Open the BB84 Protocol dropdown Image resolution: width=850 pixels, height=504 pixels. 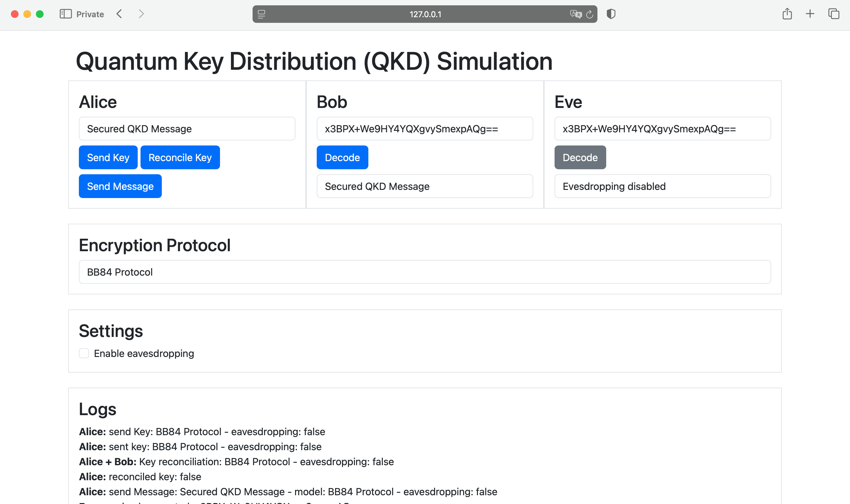425,272
